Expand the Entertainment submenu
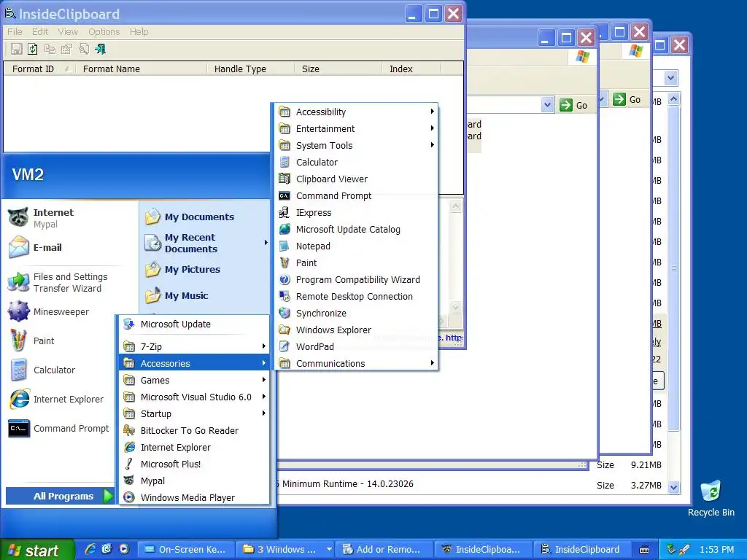Screen dimensions: 747x560 pyautogui.click(x=356, y=128)
